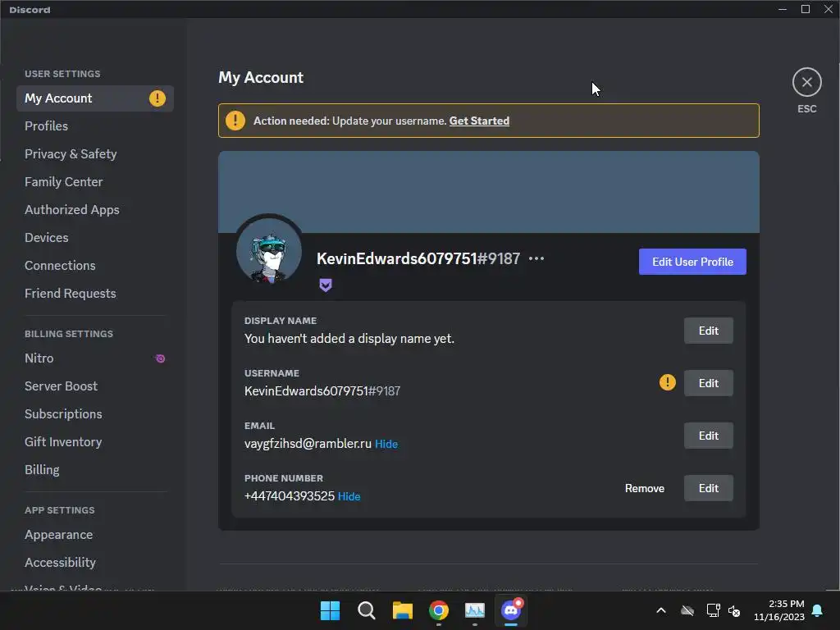The height and width of the screenshot is (630, 840).
Task: Open Connections settings
Action: click(95, 266)
